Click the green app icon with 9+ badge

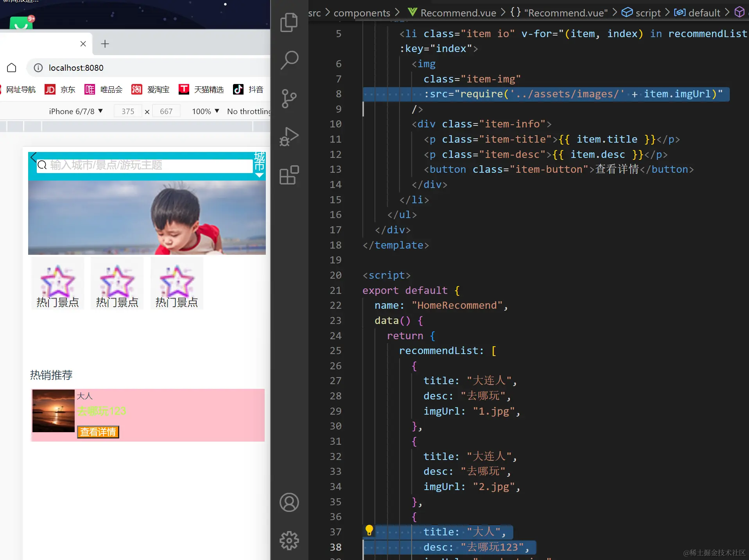22,23
